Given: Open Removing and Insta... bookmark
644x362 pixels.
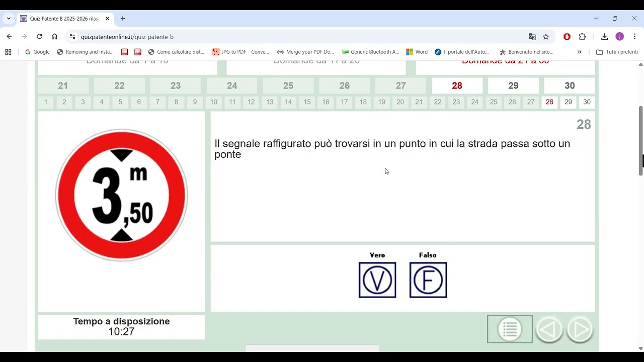Looking at the screenshot, I should (x=86, y=52).
